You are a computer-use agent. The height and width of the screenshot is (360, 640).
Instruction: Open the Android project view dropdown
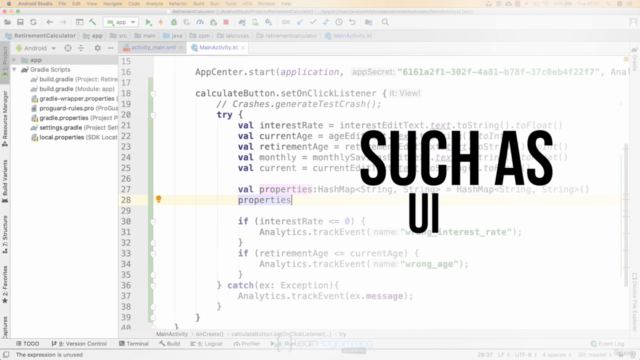click(x=36, y=48)
